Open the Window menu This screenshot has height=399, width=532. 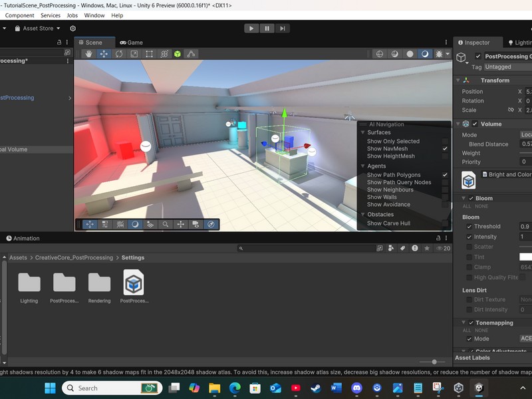point(94,15)
